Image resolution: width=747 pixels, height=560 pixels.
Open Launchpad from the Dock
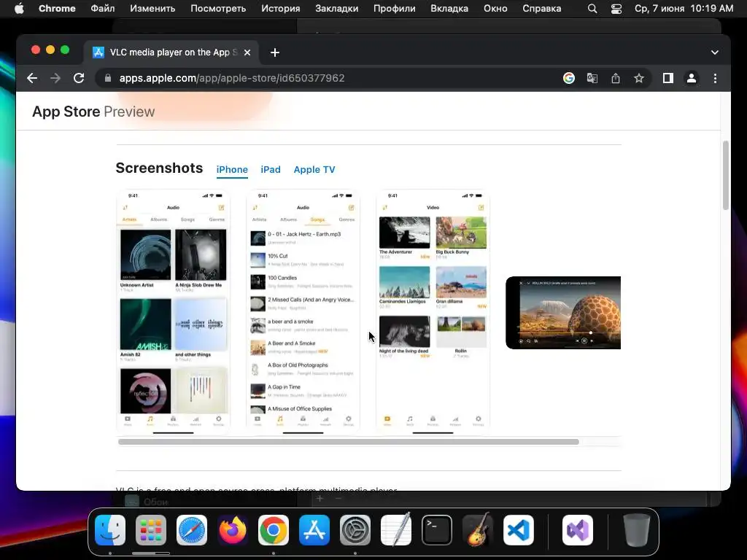click(x=151, y=530)
